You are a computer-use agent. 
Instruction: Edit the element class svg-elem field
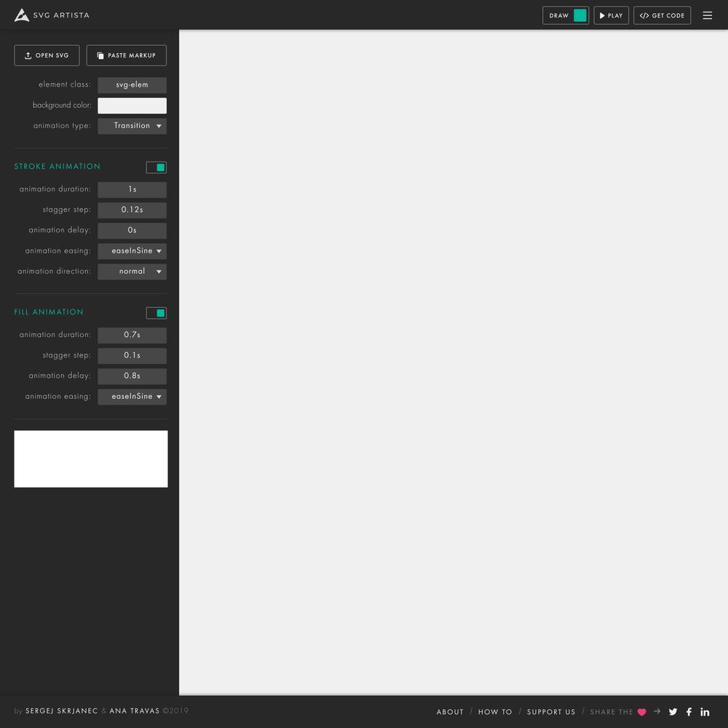[132, 85]
